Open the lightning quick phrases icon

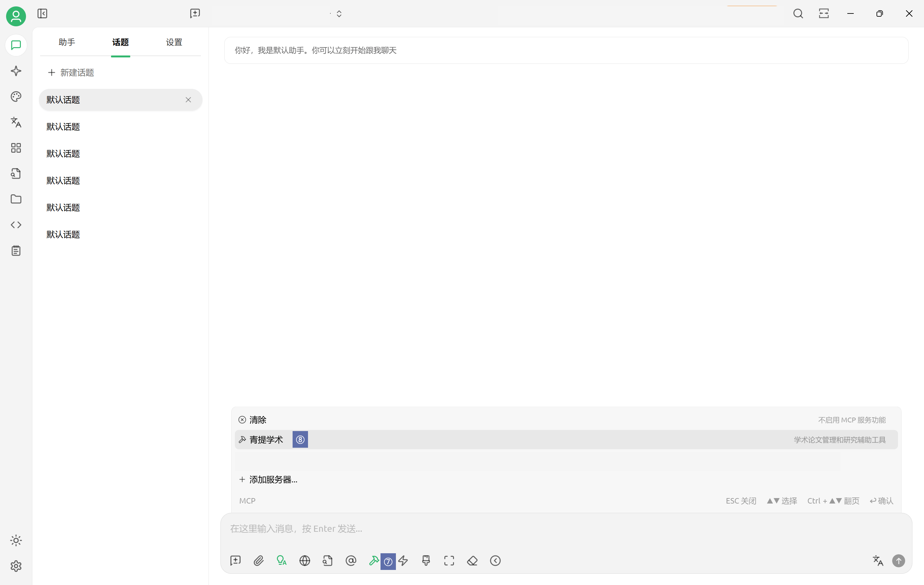click(x=403, y=560)
